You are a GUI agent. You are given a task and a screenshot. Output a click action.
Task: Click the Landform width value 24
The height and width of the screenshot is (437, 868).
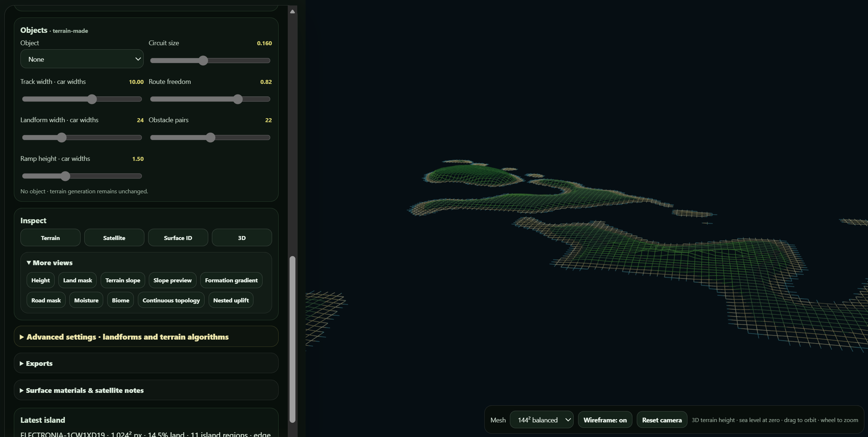[x=140, y=120]
